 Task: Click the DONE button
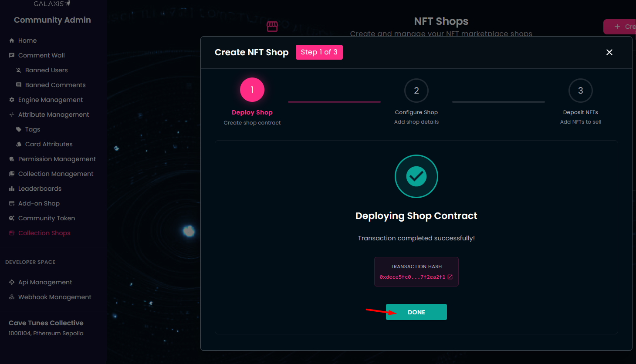416,312
